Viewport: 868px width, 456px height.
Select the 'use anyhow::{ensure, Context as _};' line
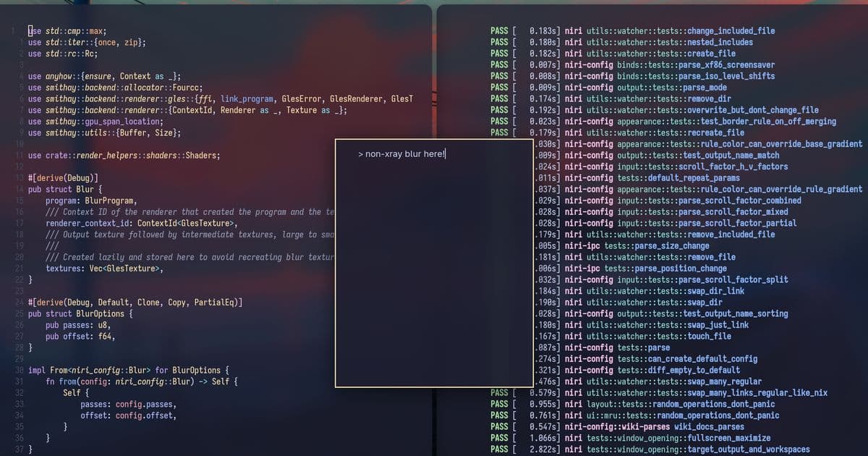point(104,76)
